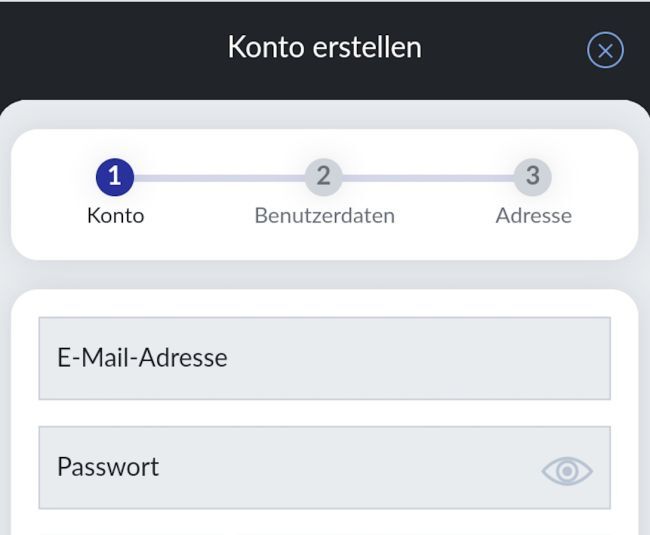Open the Konto step label
The width and height of the screenshot is (650, 535).
[115, 215]
